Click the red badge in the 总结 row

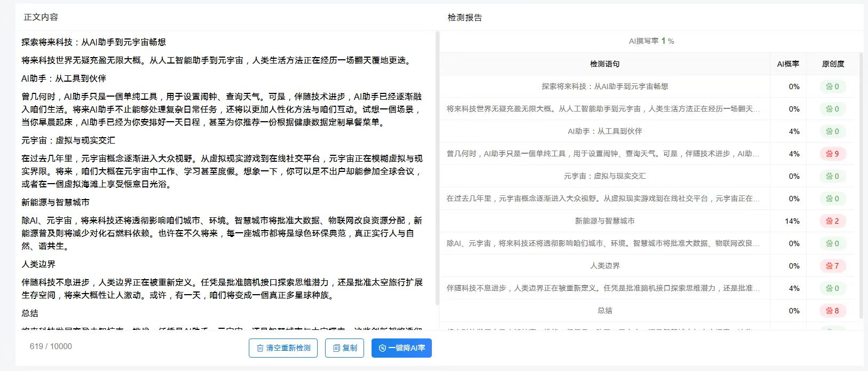(x=832, y=311)
